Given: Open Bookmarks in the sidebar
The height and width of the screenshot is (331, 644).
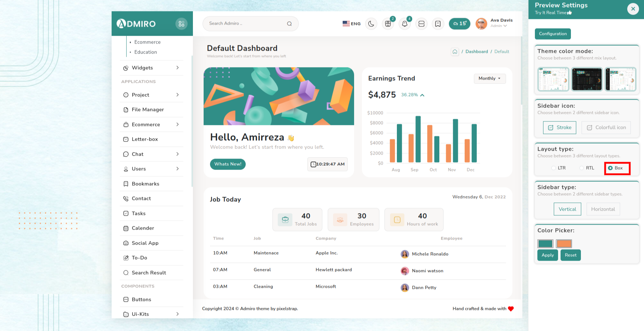Looking at the screenshot, I should tap(145, 184).
